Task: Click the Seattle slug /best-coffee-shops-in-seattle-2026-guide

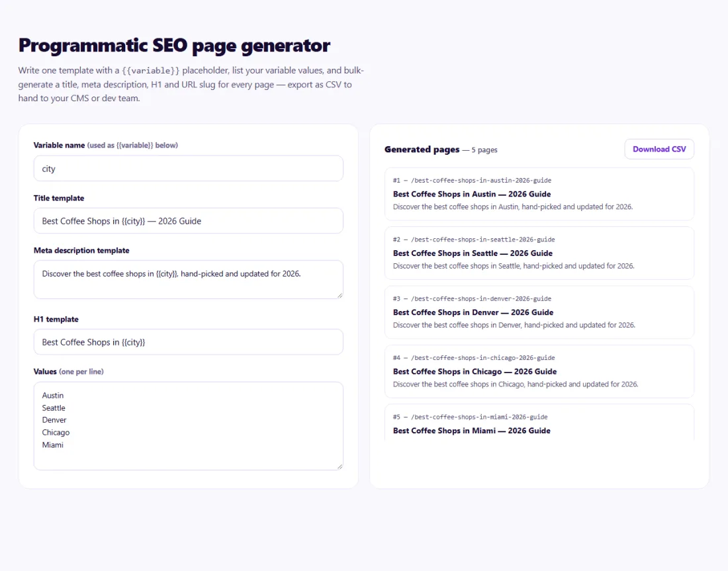Action: point(483,240)
